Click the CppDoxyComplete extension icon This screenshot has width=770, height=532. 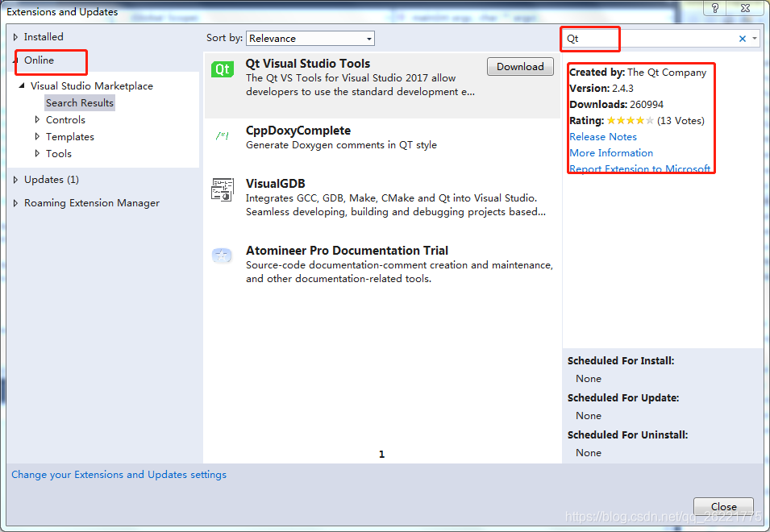pyautogui.click(x=223, y=135)
